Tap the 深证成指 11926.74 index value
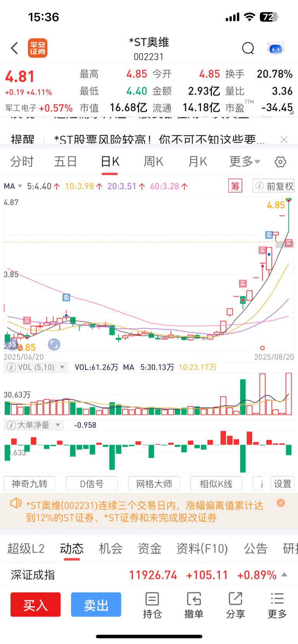298x644 pixels. click(153, 575)
